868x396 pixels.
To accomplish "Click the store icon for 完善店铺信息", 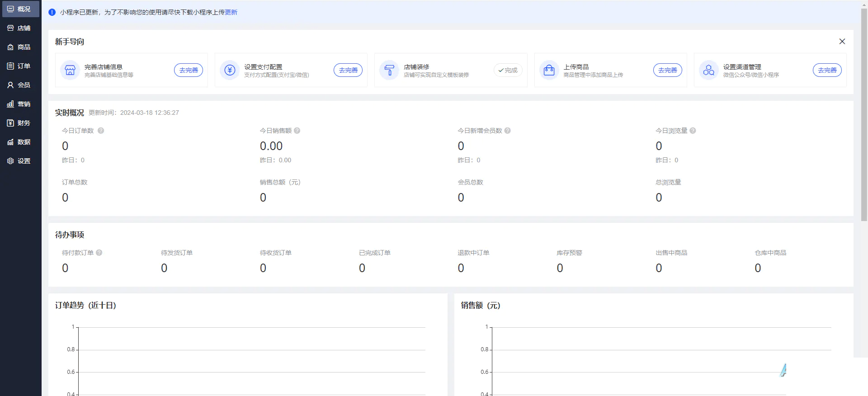I will click(70, 70).
